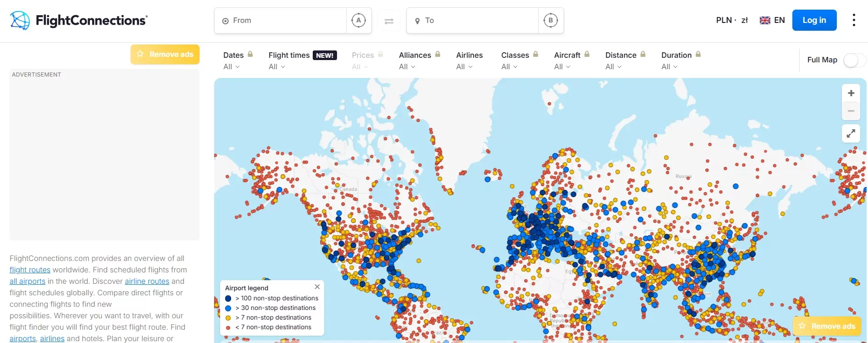Viewport: 868px width, 343px height.
Task: Click the From field target icon
Action: tap(225, 21)
